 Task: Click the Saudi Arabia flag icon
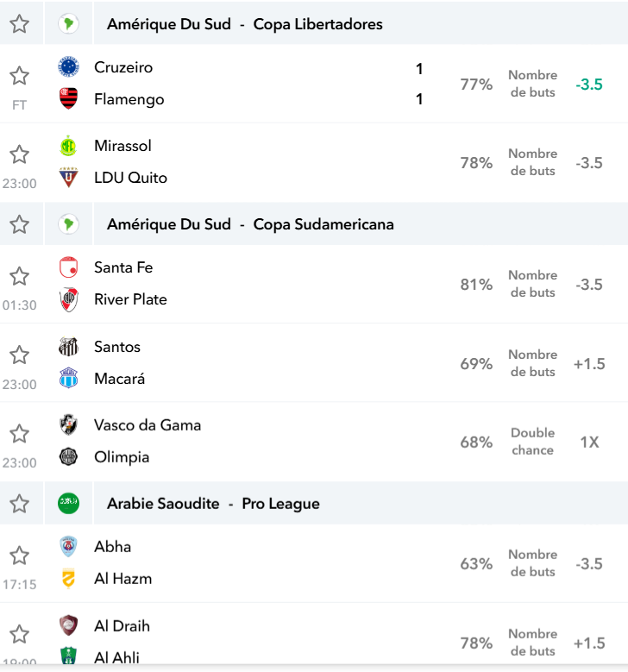pos(68,503)
